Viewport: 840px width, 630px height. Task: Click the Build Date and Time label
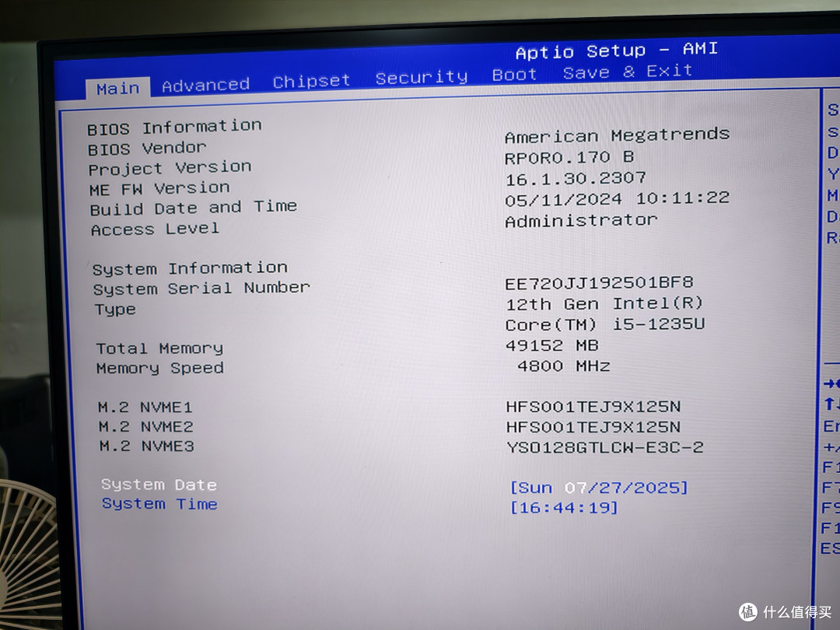click(194, 208)
